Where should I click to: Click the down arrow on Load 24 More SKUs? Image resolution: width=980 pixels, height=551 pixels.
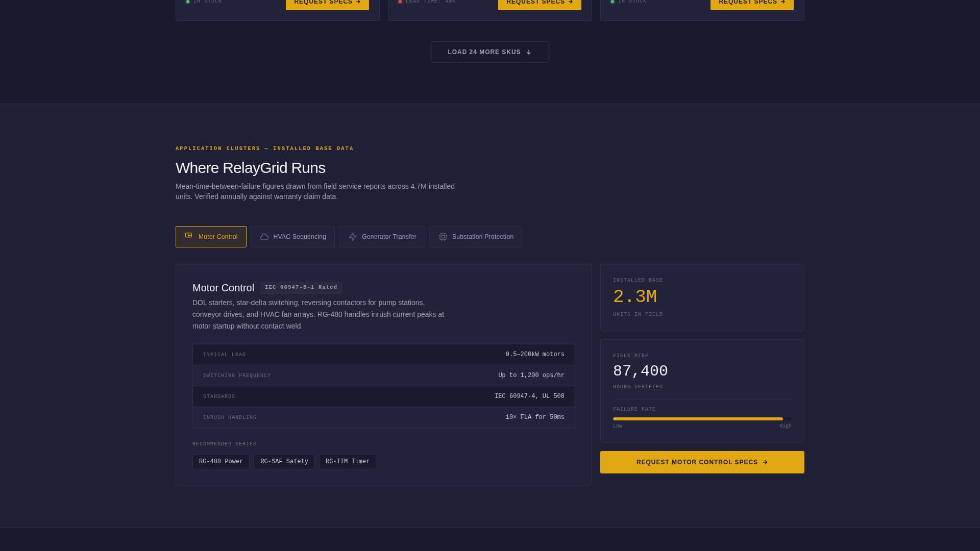529,52
